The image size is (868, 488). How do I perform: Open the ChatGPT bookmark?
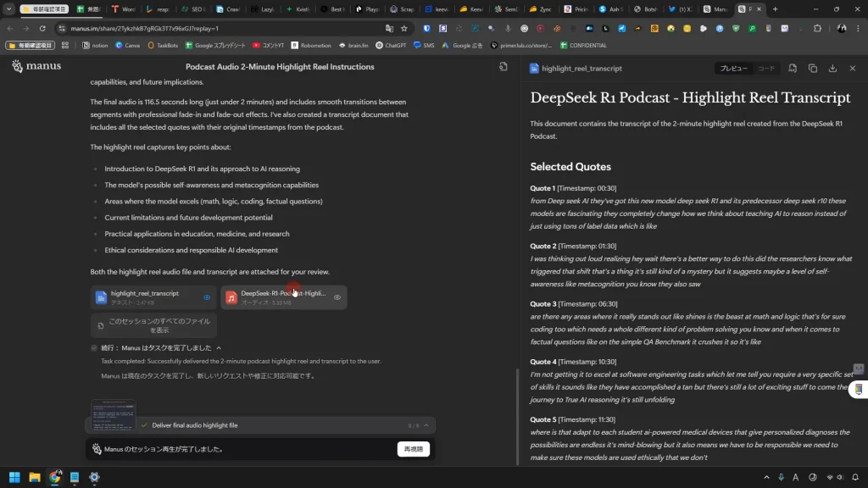coord(391,46)
